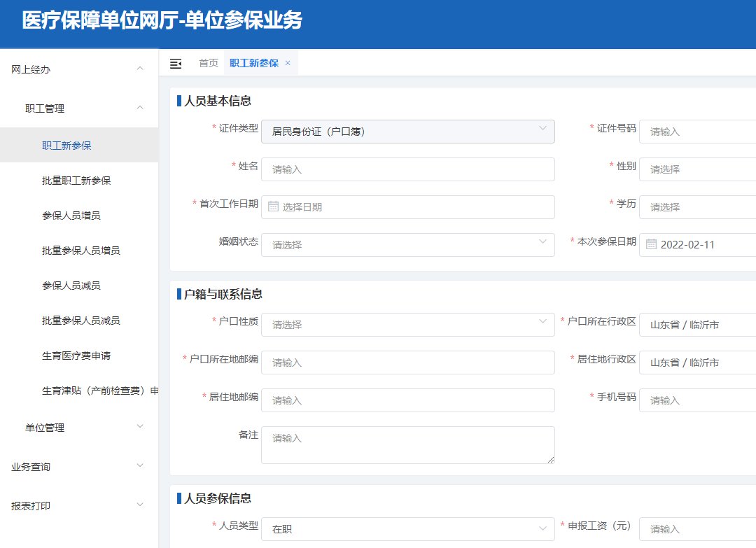
Task: Click calendar icon in 本次参保日期 field
Action: pyautogui.click(x=651, y=245)
